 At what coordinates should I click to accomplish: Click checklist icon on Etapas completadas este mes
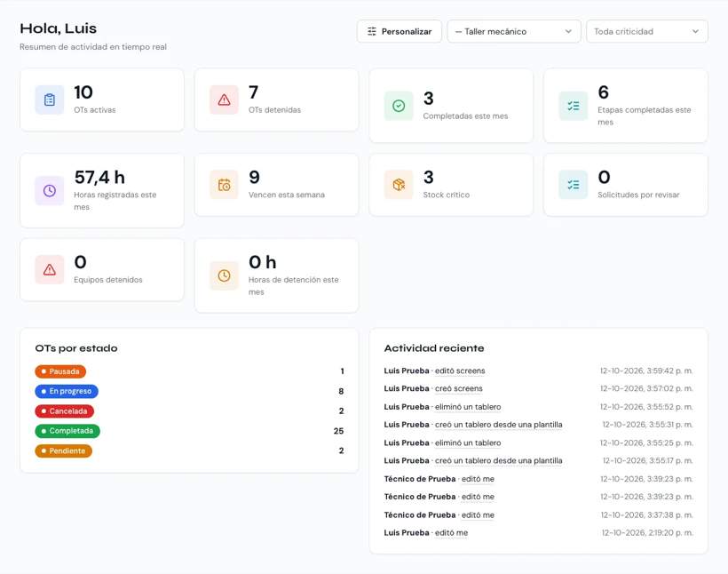click(x=574, y=106)
